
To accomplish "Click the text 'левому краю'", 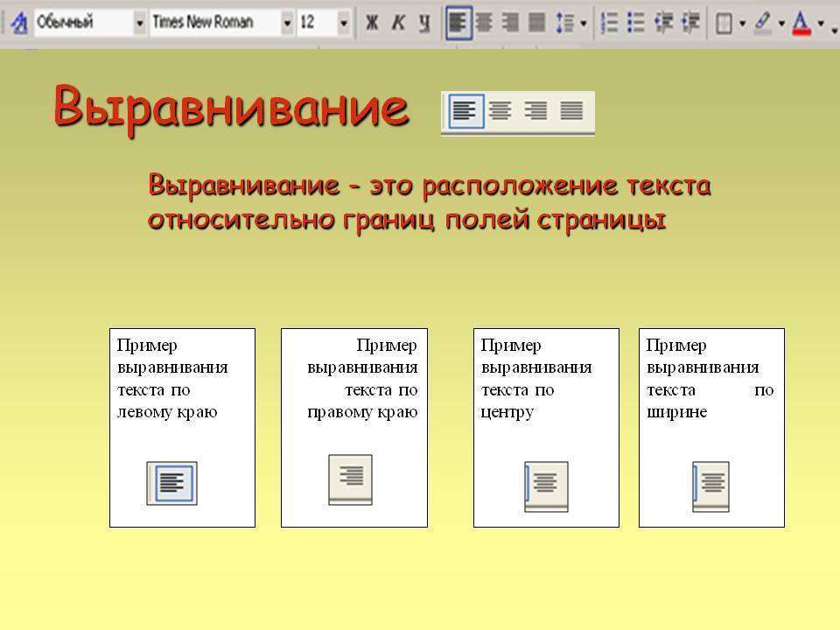I will click(167, 412).
